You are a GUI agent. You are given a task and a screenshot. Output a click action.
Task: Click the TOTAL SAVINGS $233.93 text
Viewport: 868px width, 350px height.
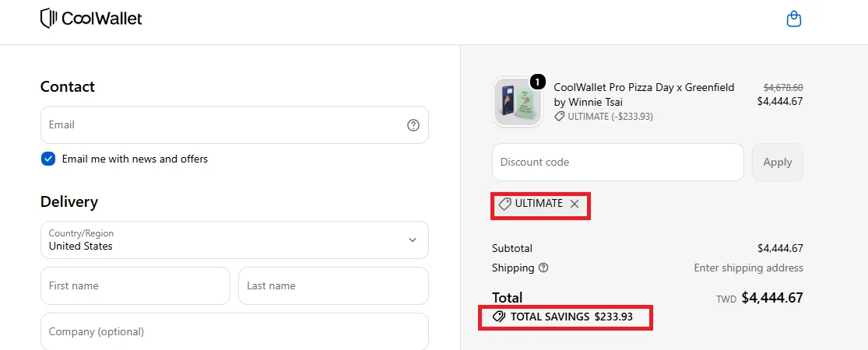[571, 317]
